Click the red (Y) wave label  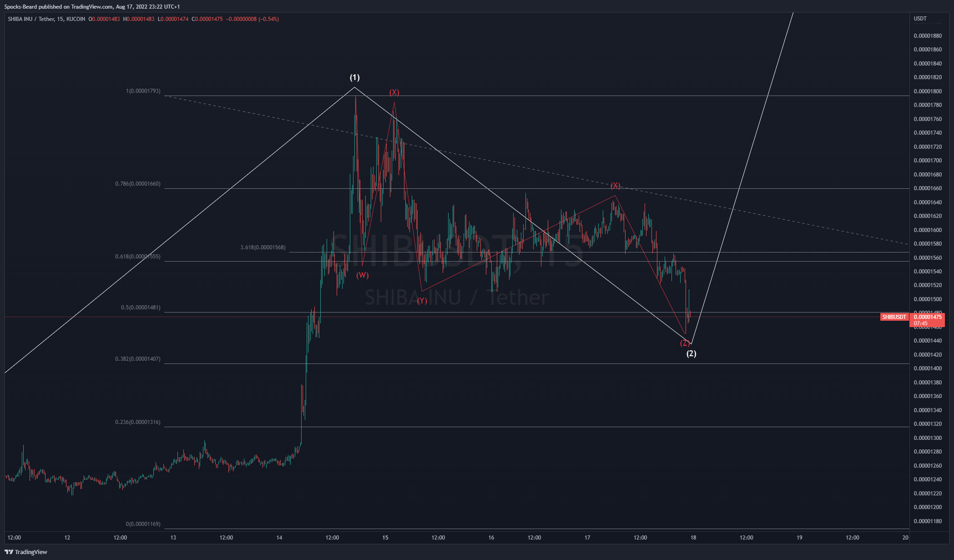click(422, 301)
